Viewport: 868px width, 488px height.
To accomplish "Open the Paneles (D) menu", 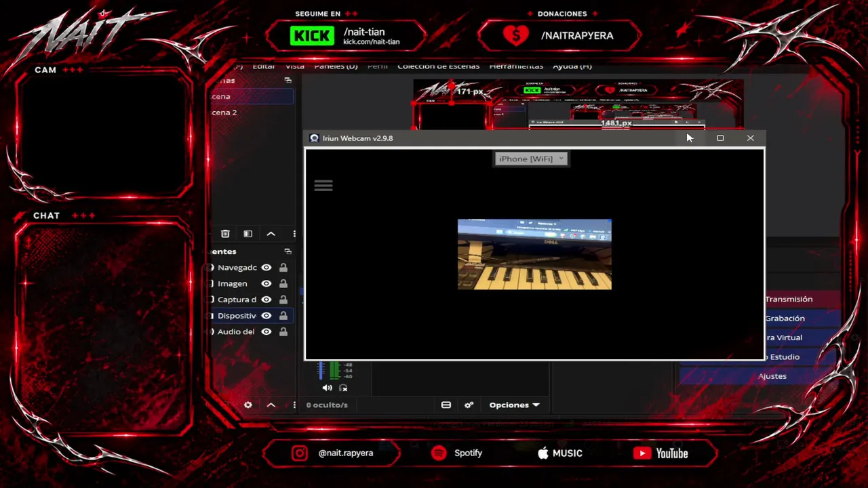I will (336, 66).
